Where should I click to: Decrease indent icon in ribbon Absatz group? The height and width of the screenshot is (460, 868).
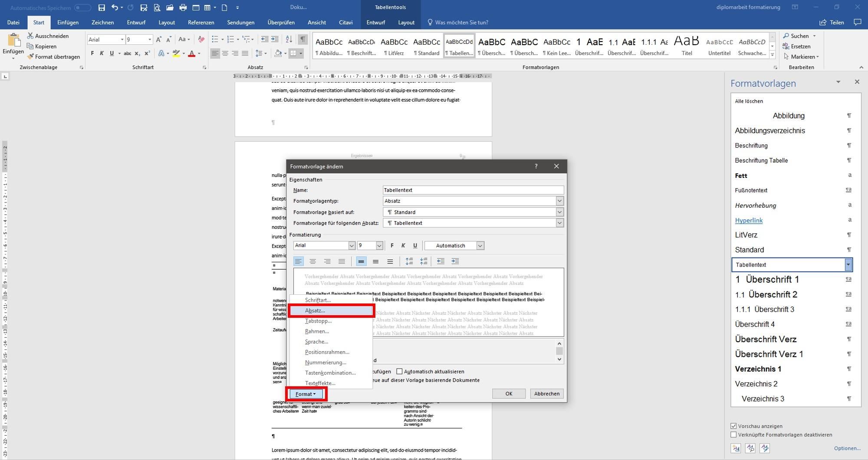[x=265, y=39]
